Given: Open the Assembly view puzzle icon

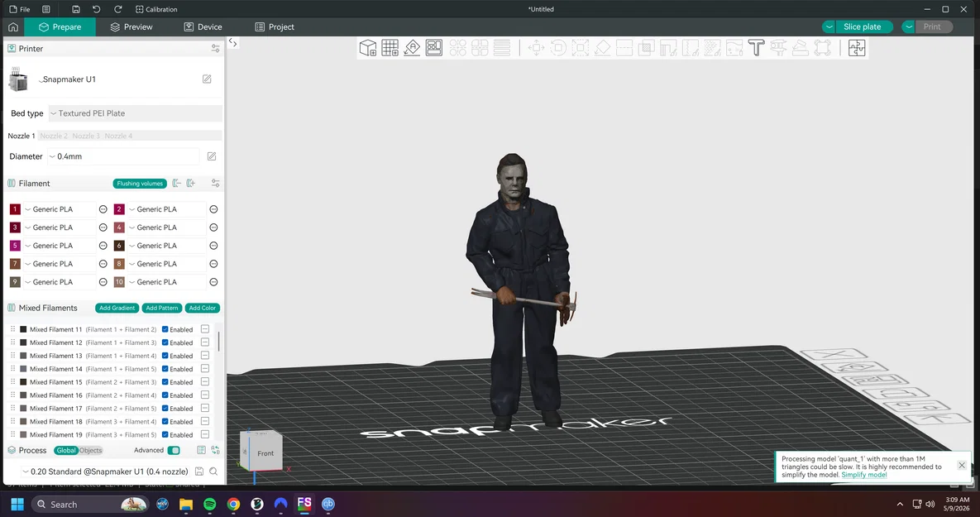Looking at the screenshot, I should pos(857,48).
